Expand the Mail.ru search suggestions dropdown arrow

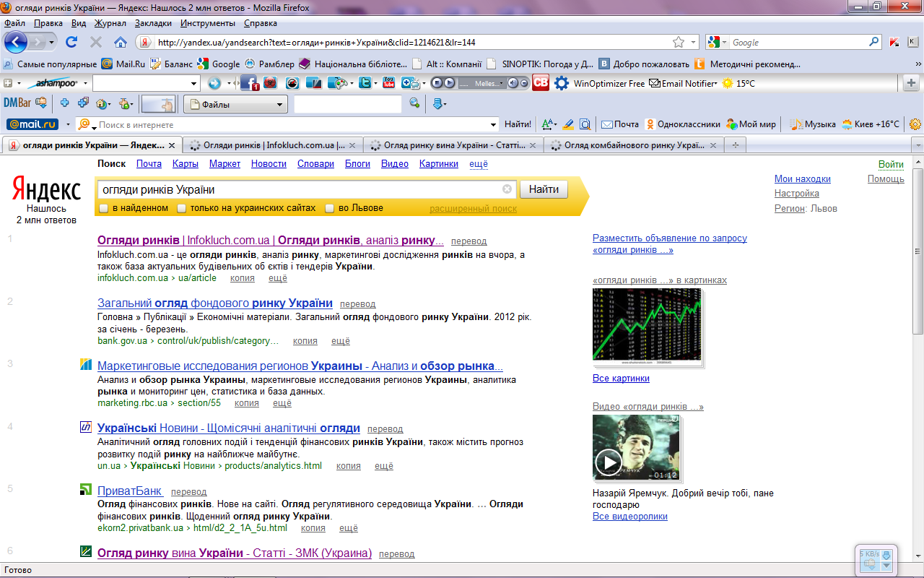494,124
